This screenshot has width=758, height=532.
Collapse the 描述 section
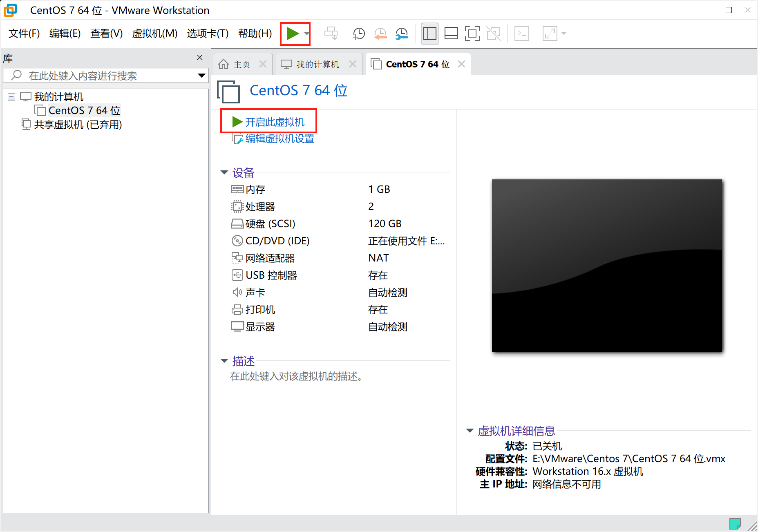pos(224,361)
